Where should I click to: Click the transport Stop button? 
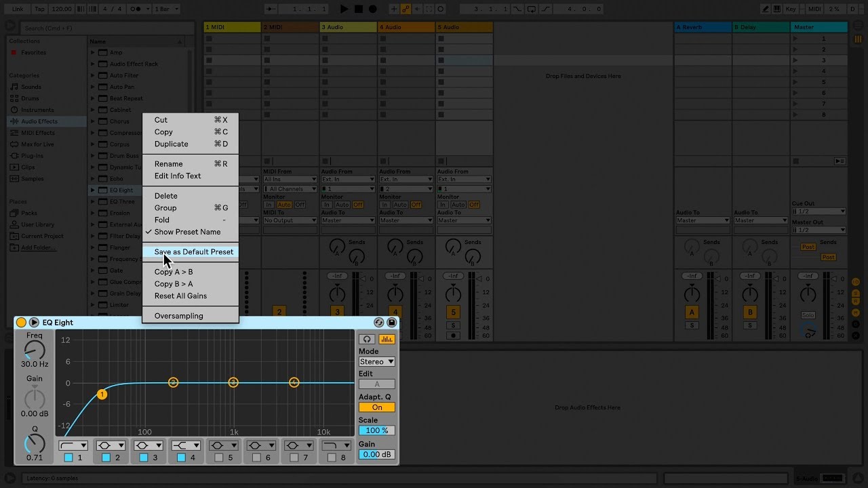[x=358, y=9]
